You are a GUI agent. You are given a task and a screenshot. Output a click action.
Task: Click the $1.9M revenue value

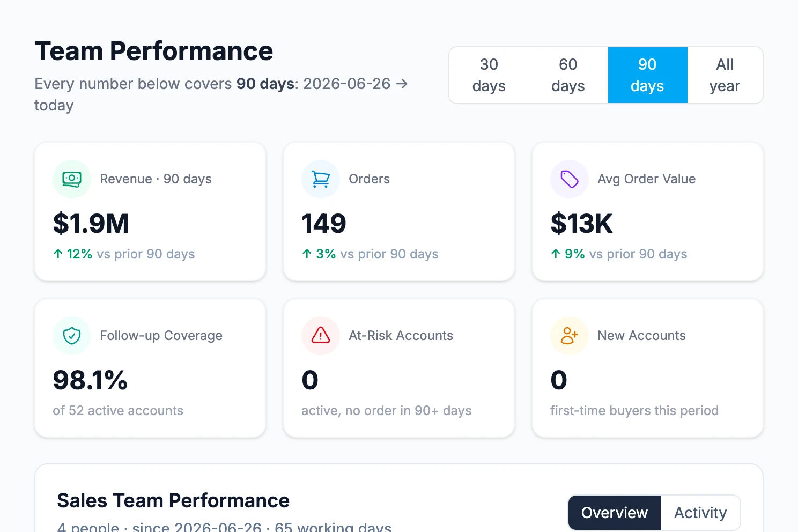pyautogui.click(x=91, y=224)
